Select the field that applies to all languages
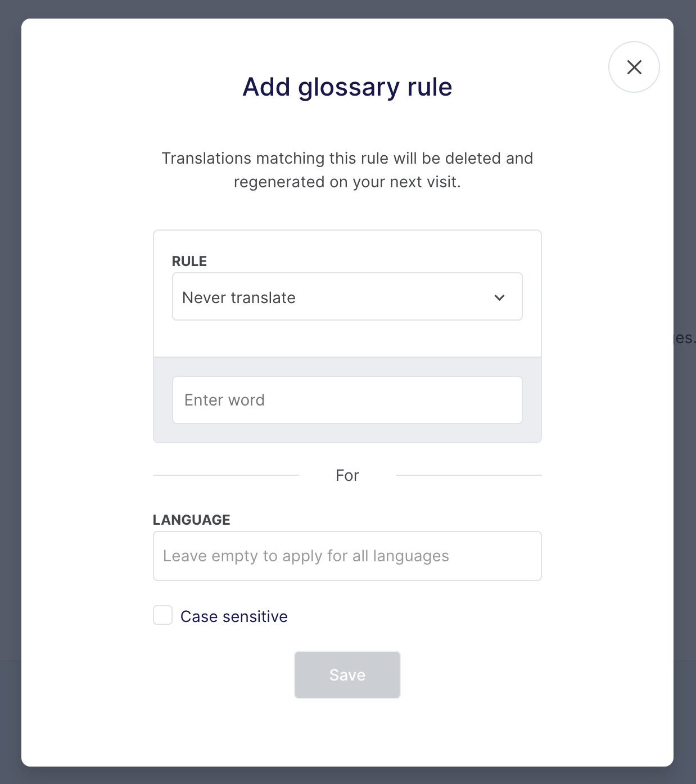This screenshot has width=696, height=784. tap(347, 556)
